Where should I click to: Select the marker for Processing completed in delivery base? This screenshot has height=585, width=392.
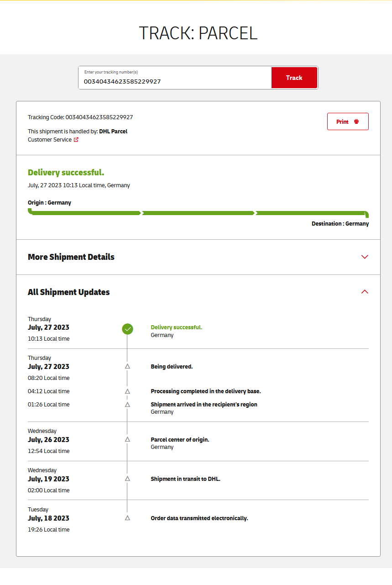(x=127, y=391)
